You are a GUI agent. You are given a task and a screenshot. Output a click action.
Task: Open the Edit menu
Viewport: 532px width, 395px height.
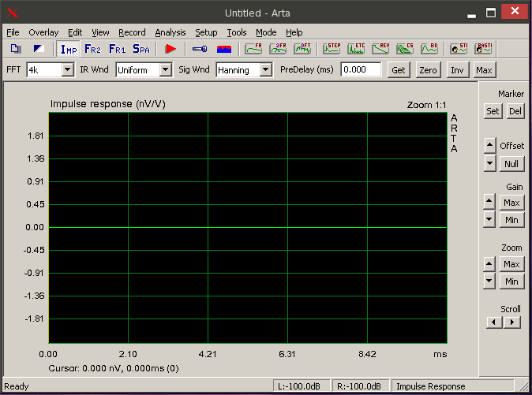click(x=75, y=32)
